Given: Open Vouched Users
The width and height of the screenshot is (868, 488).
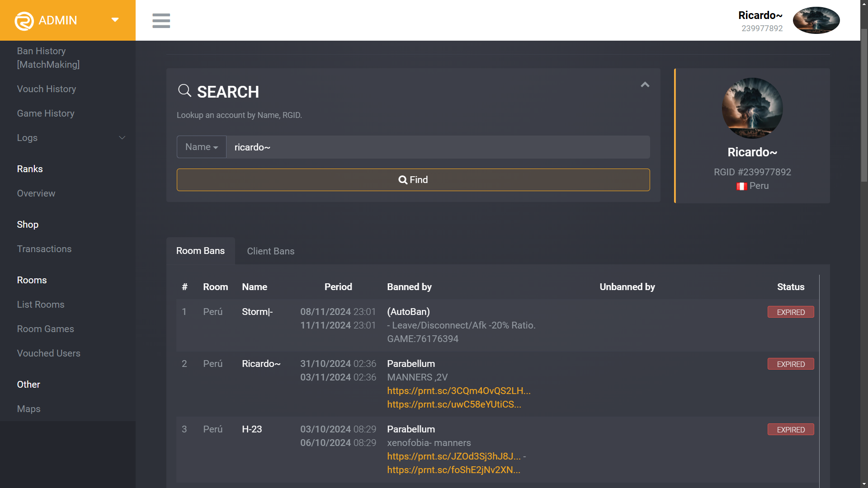Looking at the screenshot, I should point(49,353).
